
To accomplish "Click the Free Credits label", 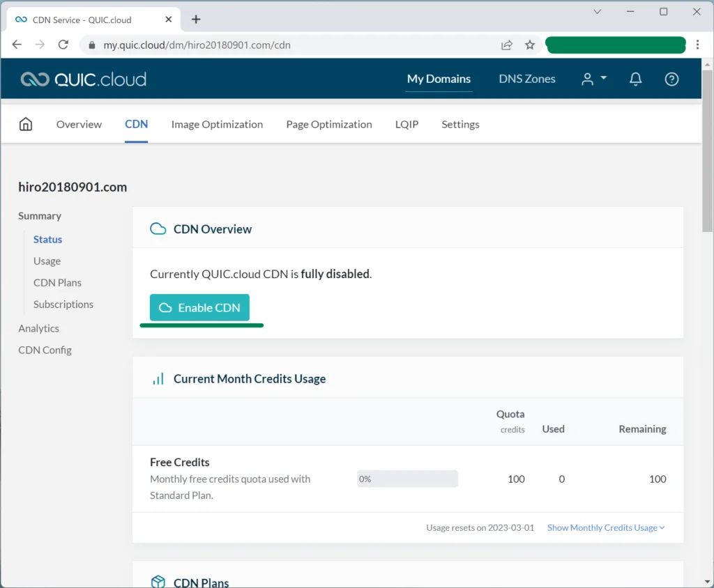I will pyautogui.click(x=179, y=463).
